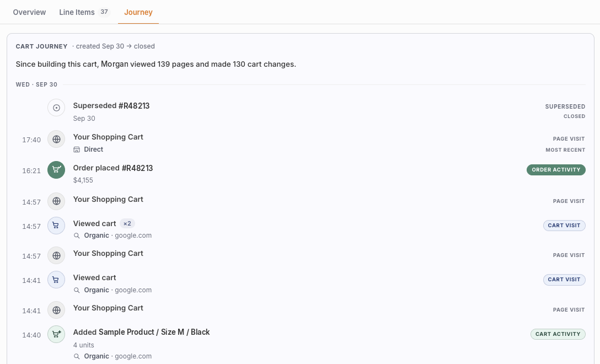Image resolution: width=600 pixels, height=364 pixels.
Task: Click the globe icon directly below Order placed row
Action: click(x=56, y=201)
